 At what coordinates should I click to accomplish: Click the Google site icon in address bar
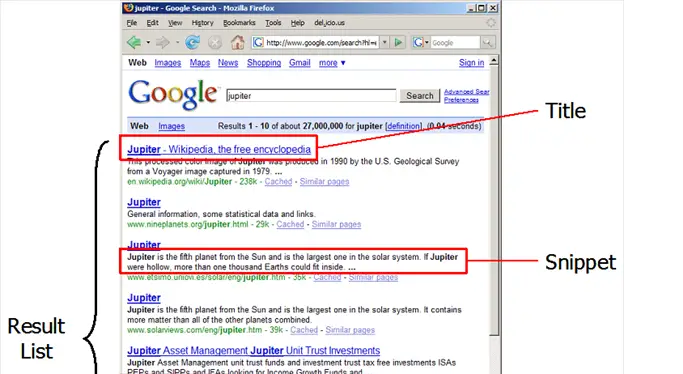[258, 42]
